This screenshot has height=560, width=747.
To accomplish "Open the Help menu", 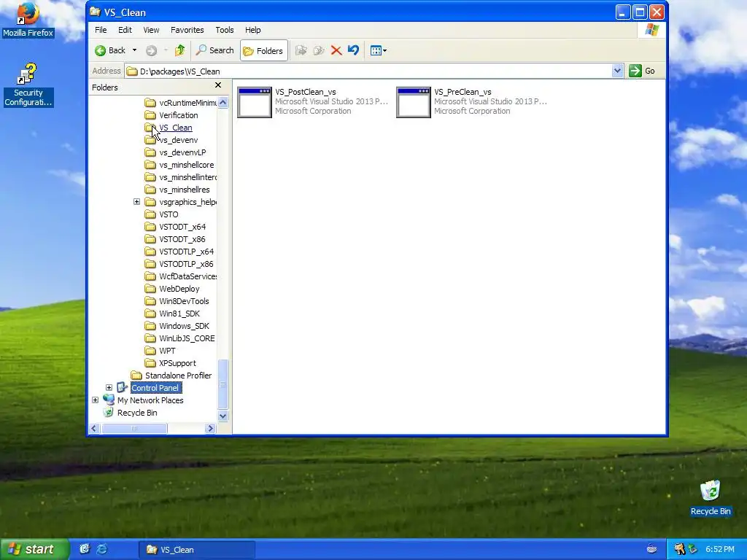I will pyautogui.click(x=253, y=30).
